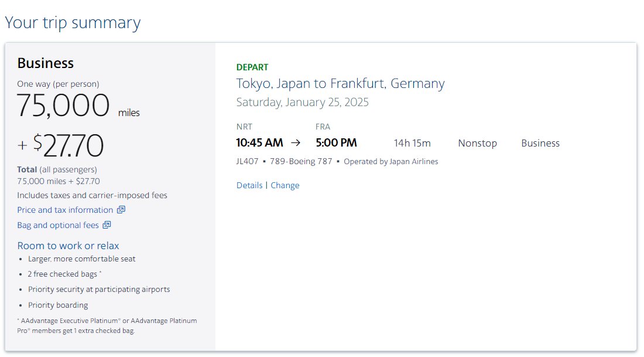Click the Saturday, January 25, 2025 date
The image size is (644, 357).
302,102
